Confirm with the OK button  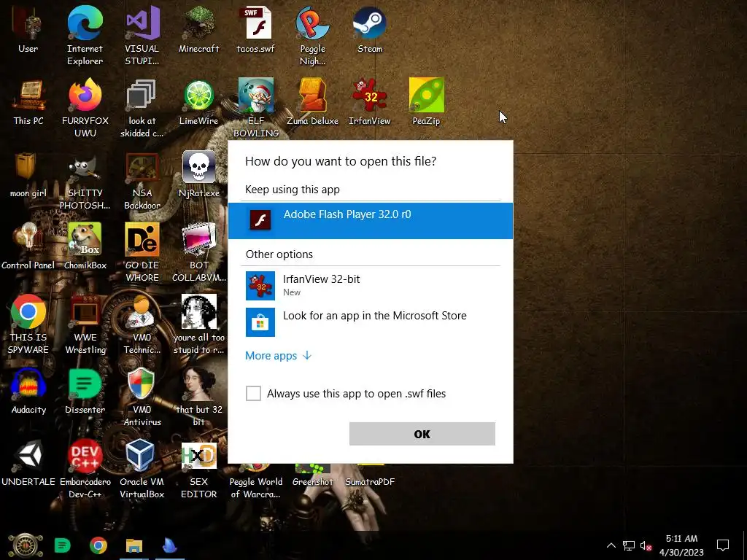[x=422, y=434]
